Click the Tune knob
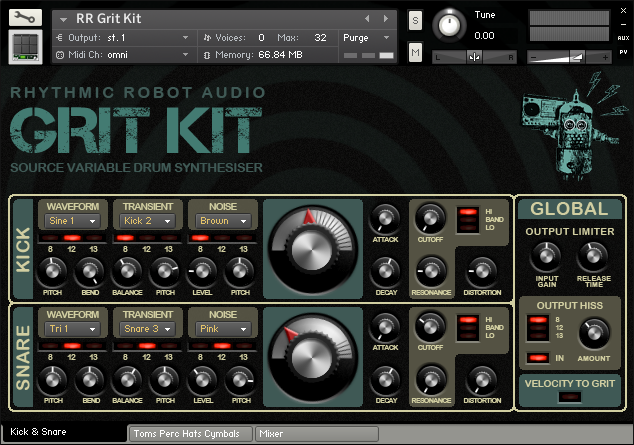The width and height of the screenshot is (634, 445). coord(449,25)
